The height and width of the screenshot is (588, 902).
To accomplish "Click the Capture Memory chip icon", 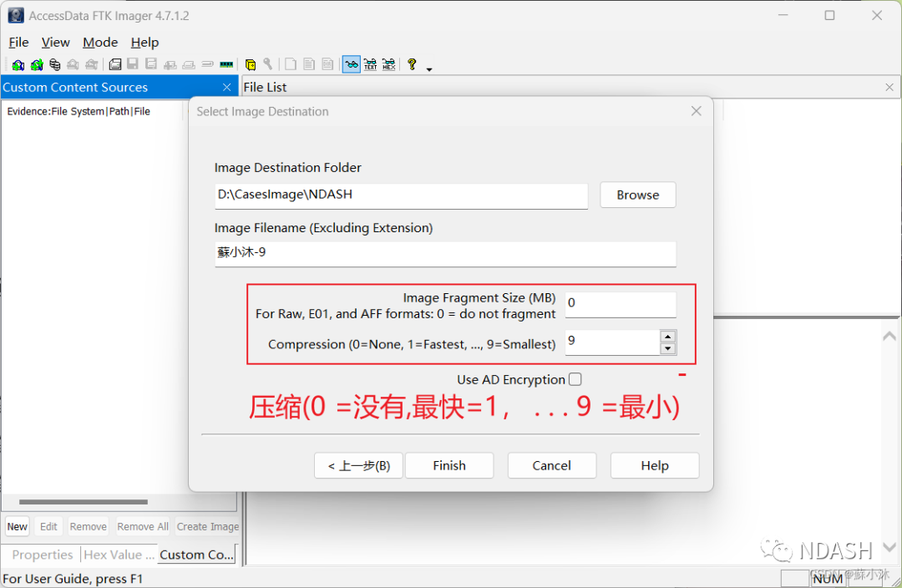I will pyautogui.click(x=226, y=64).
